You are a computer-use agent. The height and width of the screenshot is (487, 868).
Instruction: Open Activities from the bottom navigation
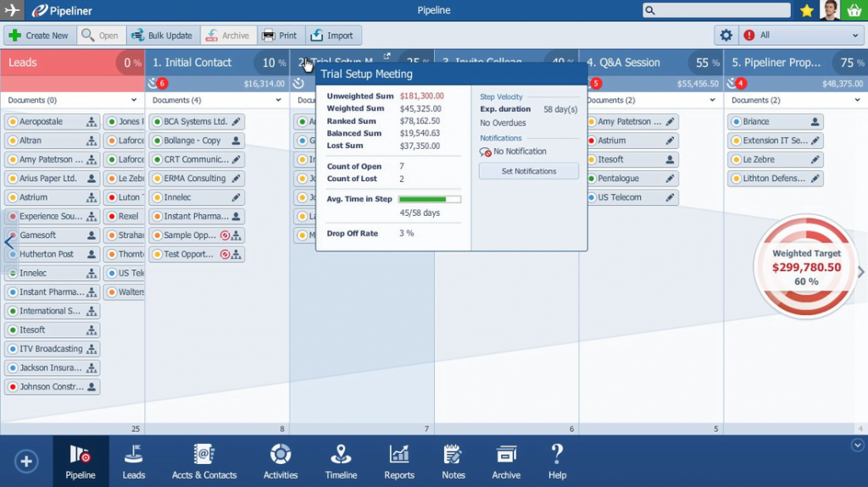click(x=280, y=462)
